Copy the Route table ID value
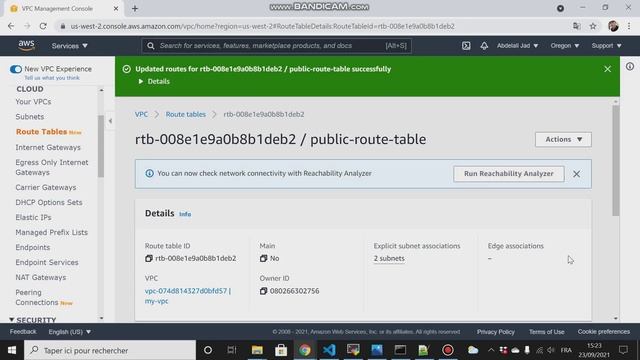640x360 pixels. point(149,258)
